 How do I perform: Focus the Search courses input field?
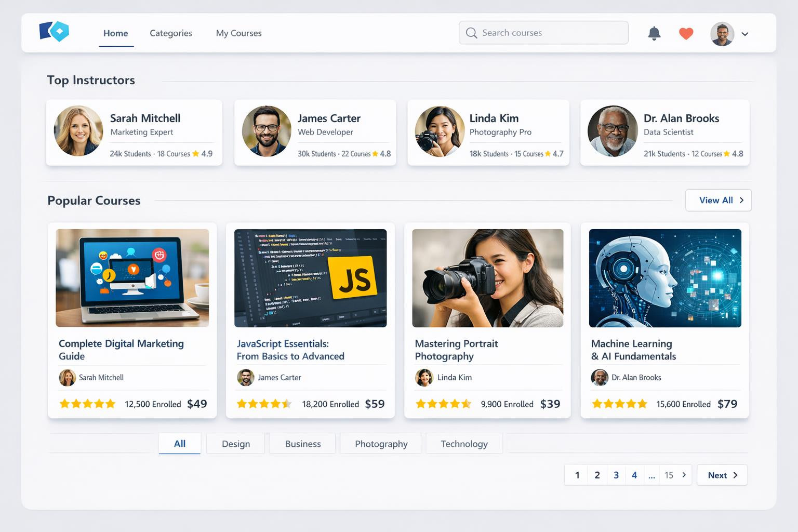click(551, 33)
